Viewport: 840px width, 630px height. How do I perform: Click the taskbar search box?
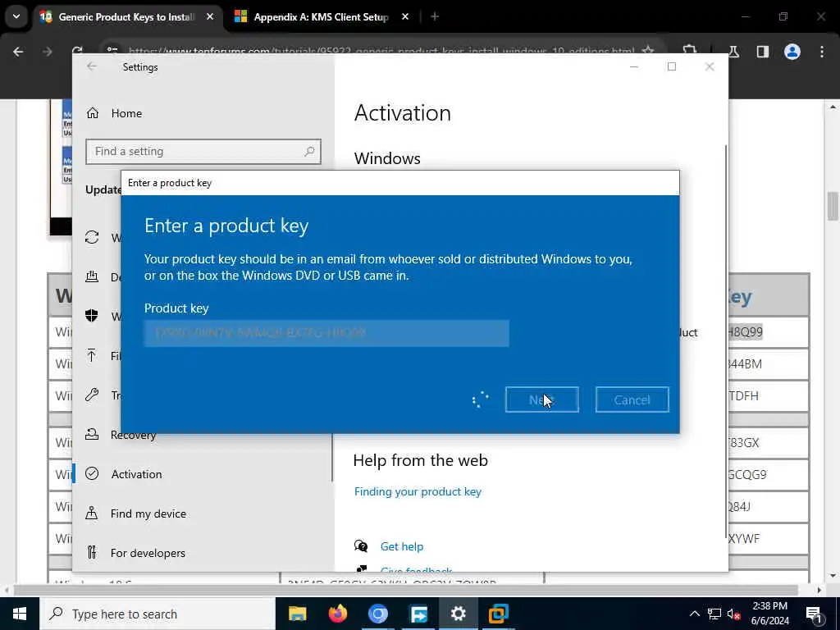point(157,614)
